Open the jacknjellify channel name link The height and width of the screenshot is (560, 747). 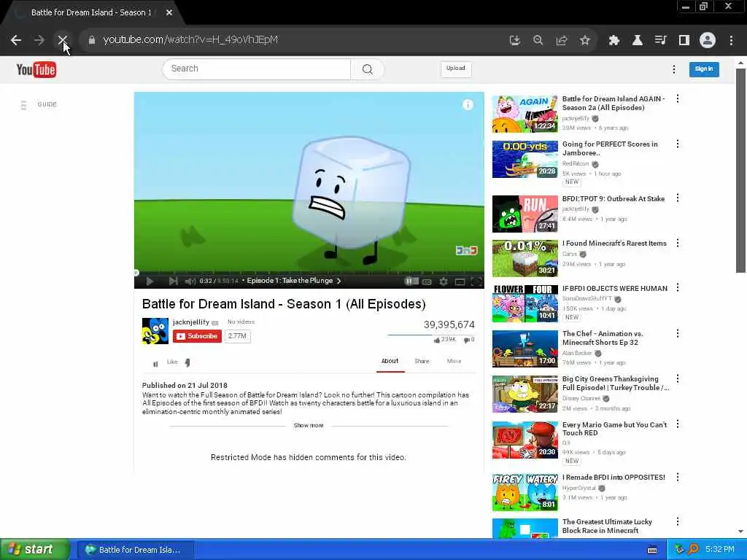coord(191,322)
